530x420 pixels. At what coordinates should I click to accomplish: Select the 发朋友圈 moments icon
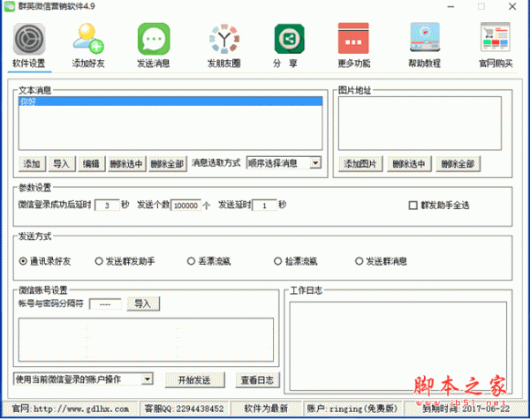pyautogui.click(x=224, y=39)
